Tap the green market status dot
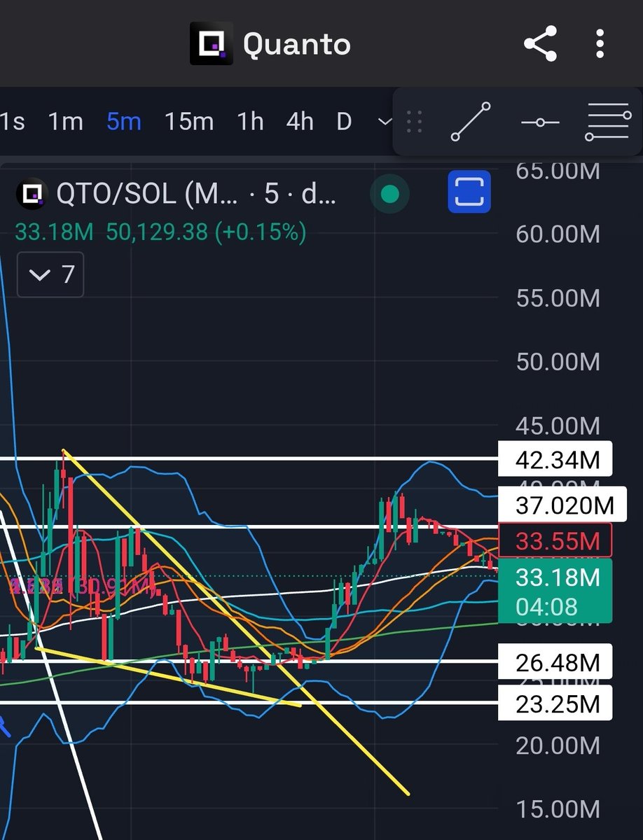This screenshot has width=643, height=840. point(390,194)
